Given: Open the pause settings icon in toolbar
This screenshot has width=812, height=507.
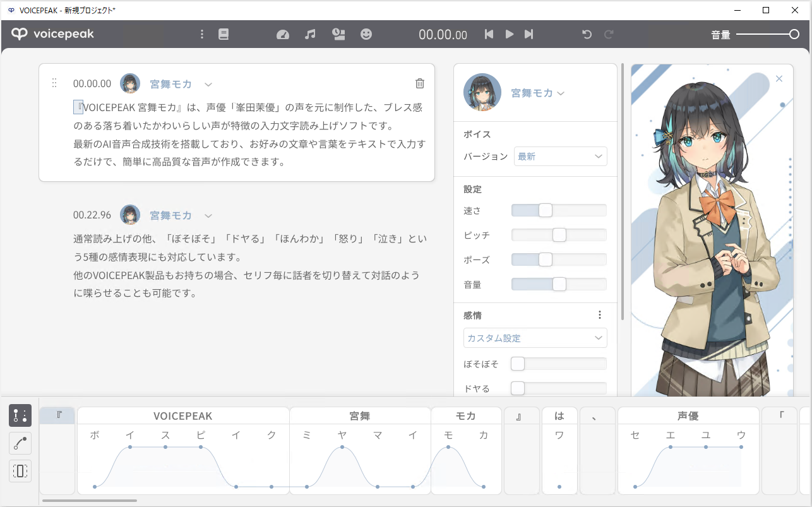Looking at the screenshot, I should [x=338, y=34].
